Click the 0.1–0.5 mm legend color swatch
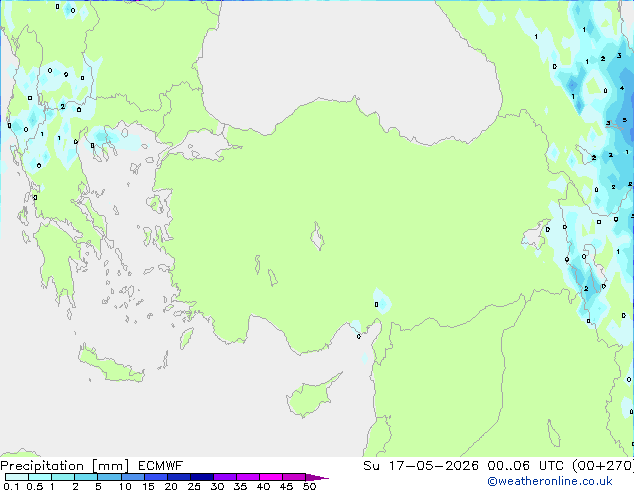The width and height of the screenshot is (634, 490). coord(17,477)
